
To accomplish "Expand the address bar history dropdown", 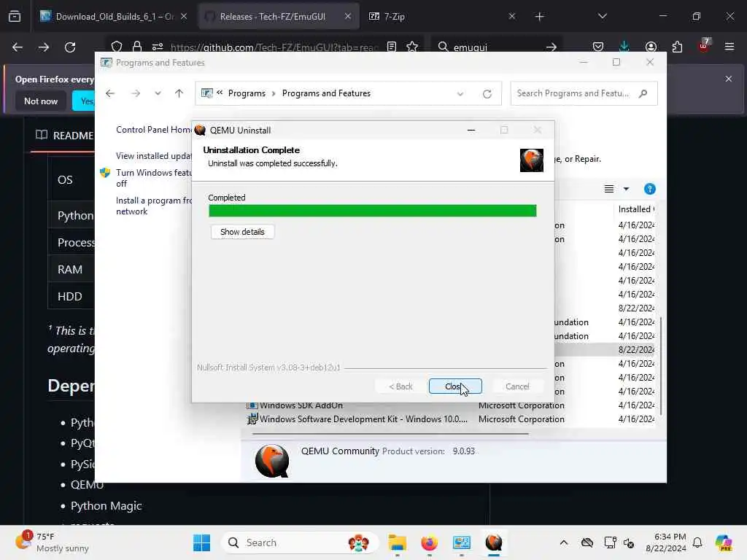I will (x=460, y=94).
